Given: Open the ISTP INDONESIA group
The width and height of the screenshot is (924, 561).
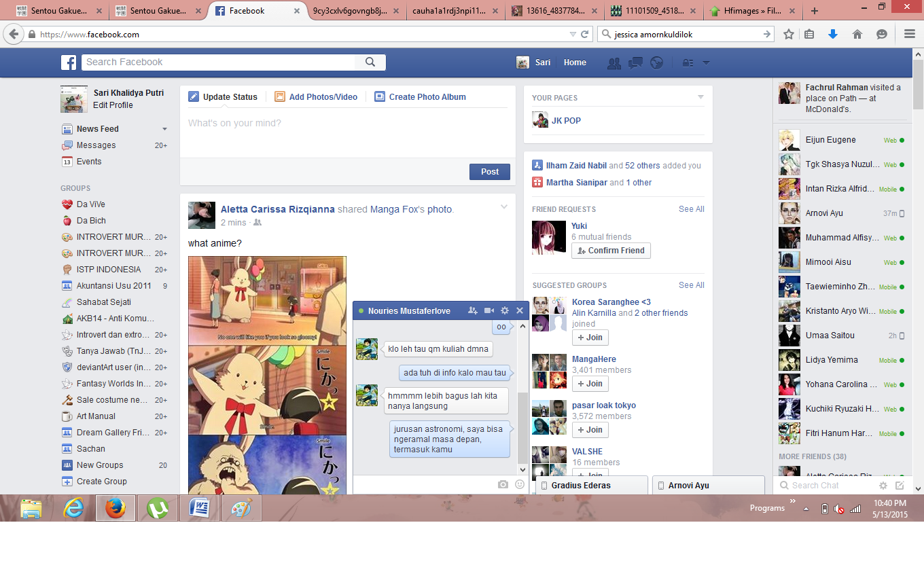Looking at the screenshot, I should [109, 270].
